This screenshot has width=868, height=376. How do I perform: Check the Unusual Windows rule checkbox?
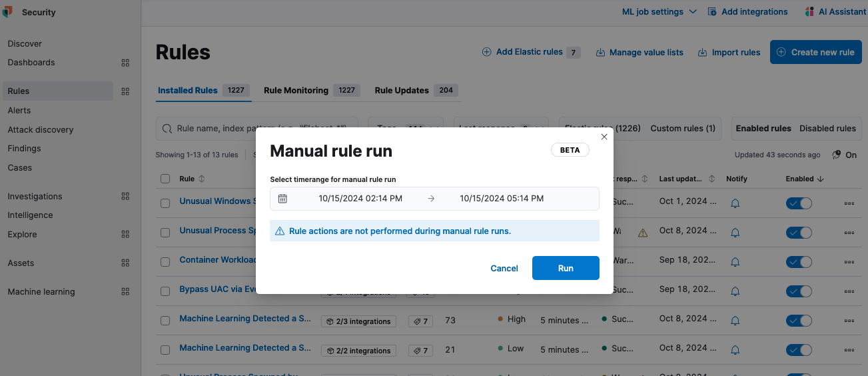coord(165,203)
